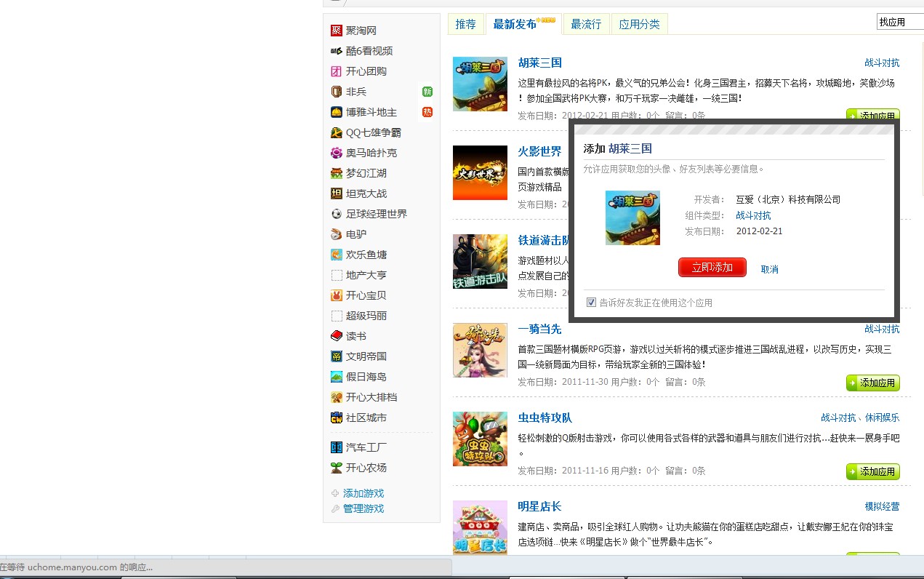The width and height of the screenshot is (924, 579).
Task: Open the 聚淘网 icon in sidebar
Action: point(336,31)
